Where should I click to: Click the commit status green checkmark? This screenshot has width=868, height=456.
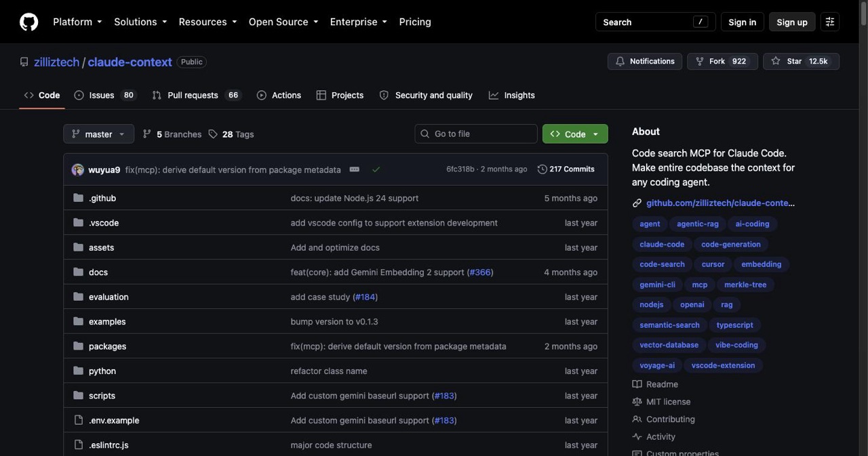(x=376, y=169)
